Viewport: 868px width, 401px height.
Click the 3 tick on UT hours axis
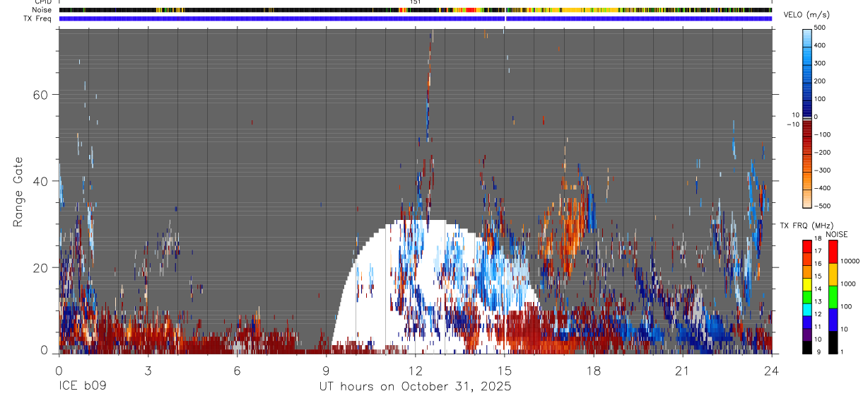[148, 371]
